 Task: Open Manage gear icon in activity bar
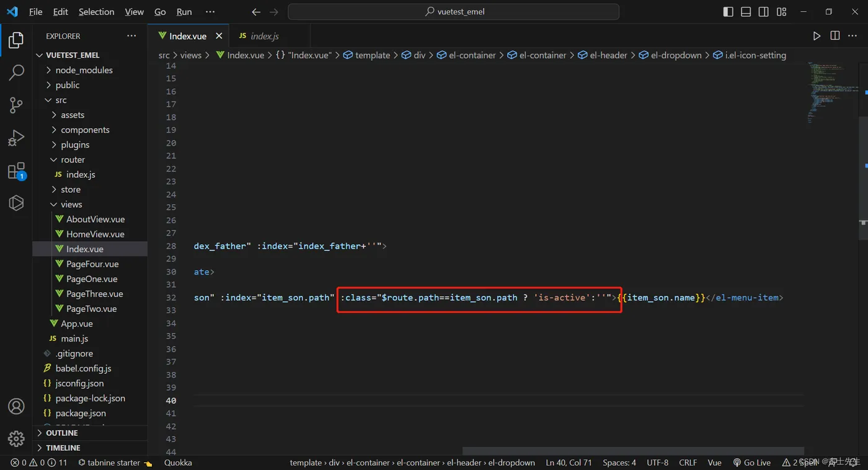tap(16, 438)
